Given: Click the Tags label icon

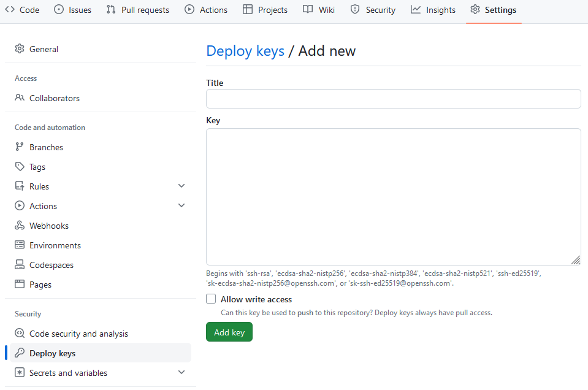Looking at the screenshot, I should pos(19,166).
